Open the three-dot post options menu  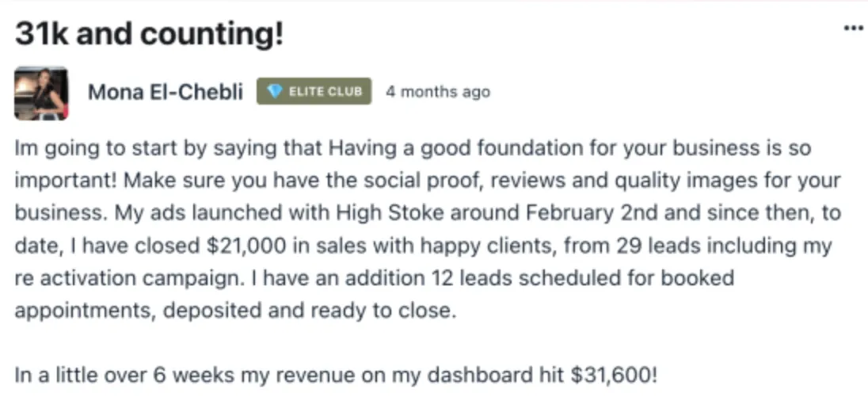(x=853, y=28)
